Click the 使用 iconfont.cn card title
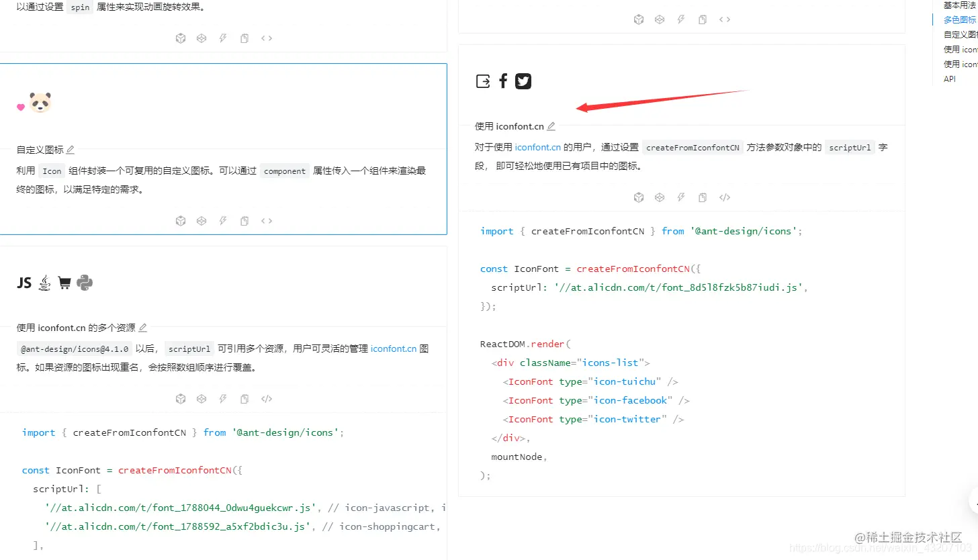 coord(509,126)
